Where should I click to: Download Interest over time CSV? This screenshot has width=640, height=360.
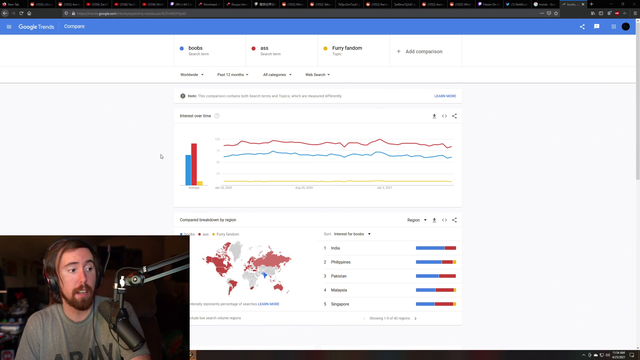(434, 116)
